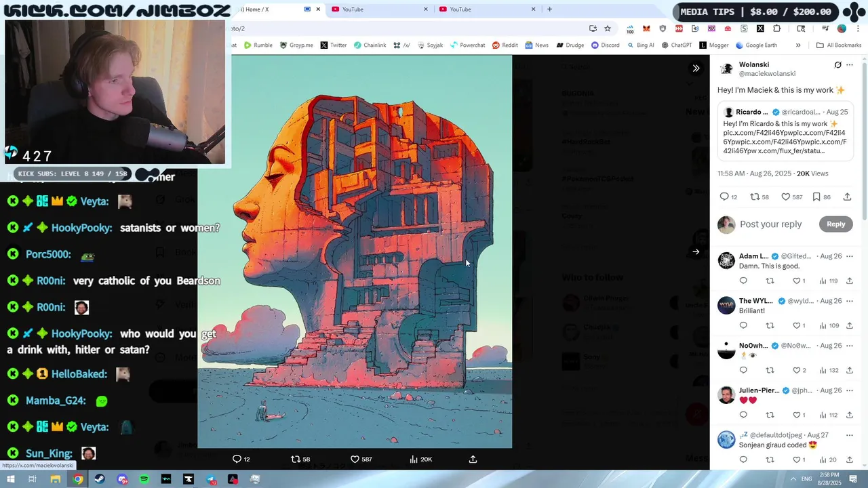
Task: Click reply icon with 12 in sidebar
Action: [728, 197]
